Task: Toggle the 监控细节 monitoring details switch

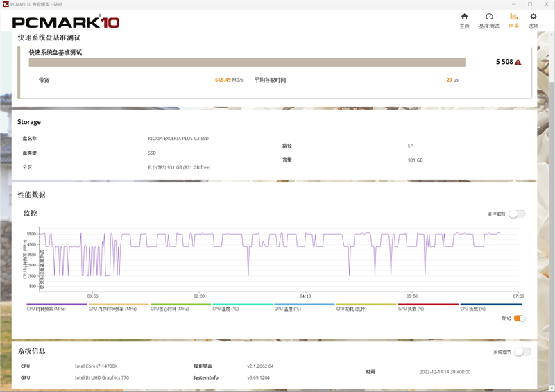Action: [516, 214]
